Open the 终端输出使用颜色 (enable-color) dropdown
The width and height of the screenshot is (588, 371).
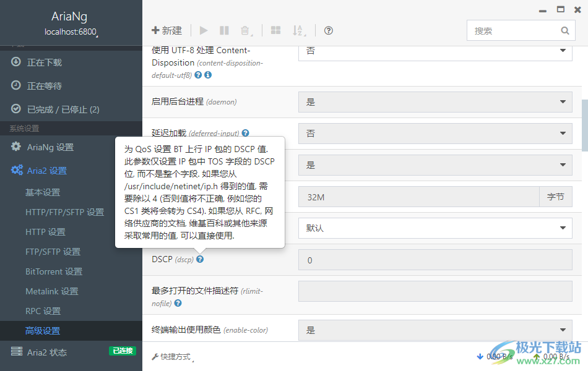[435, 330]
